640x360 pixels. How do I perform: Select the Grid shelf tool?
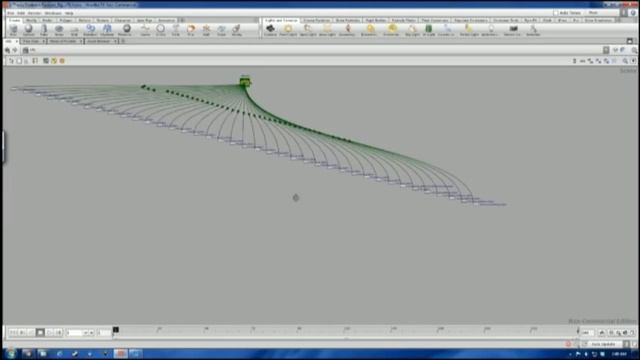(74, 30)
